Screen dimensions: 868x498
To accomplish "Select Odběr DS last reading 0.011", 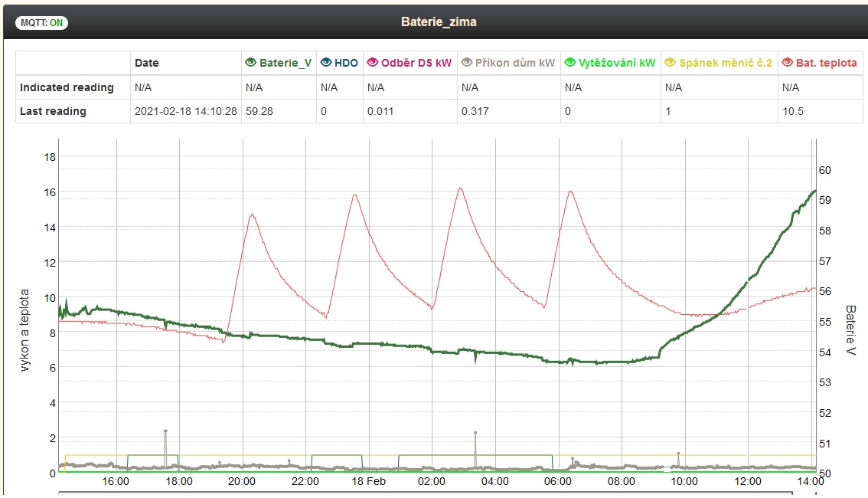I will (x=380, y=111).
